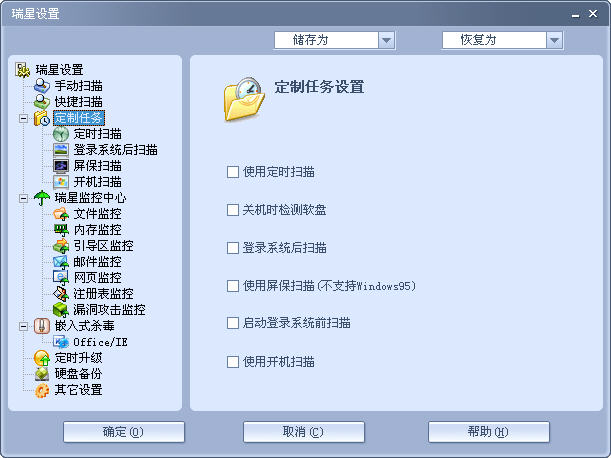611x458 pixels.
Task: Open 帮助(H) button
Action: [x=489, y=432]
